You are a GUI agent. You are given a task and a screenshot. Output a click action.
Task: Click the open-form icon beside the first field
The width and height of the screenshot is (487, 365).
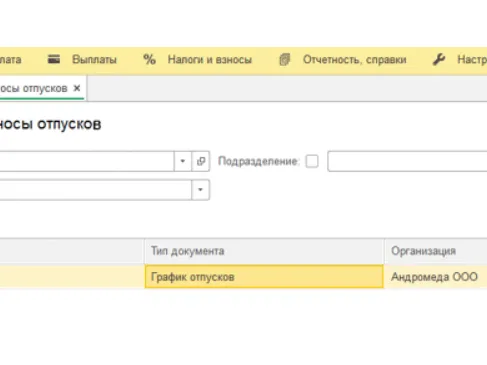[x=201, y=161]
